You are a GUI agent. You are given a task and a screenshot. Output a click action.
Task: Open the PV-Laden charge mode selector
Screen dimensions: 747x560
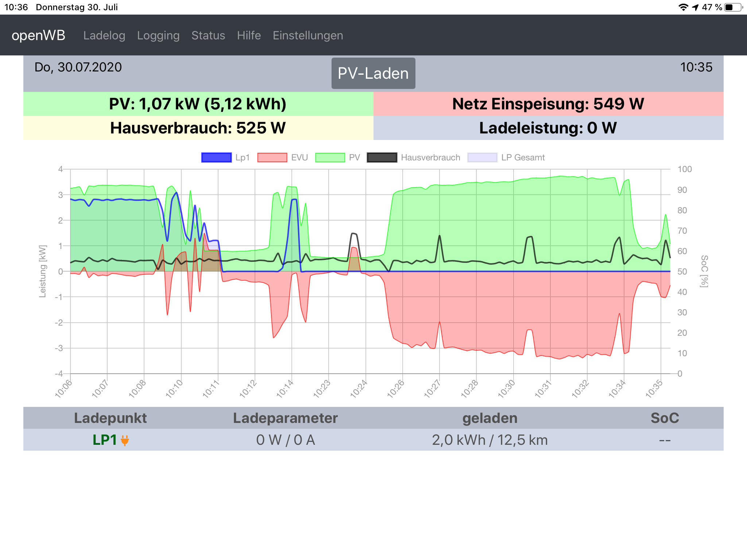click(x=373, y=73)
